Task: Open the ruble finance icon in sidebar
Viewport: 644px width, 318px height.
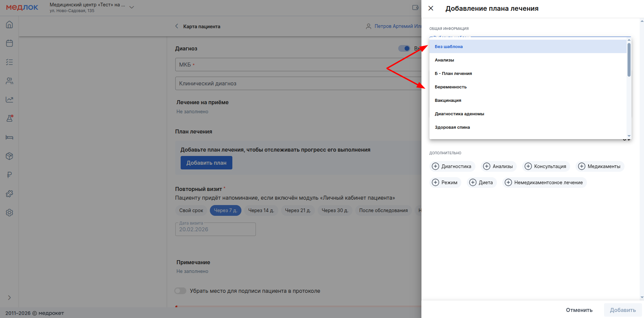Action: (9, 175)
